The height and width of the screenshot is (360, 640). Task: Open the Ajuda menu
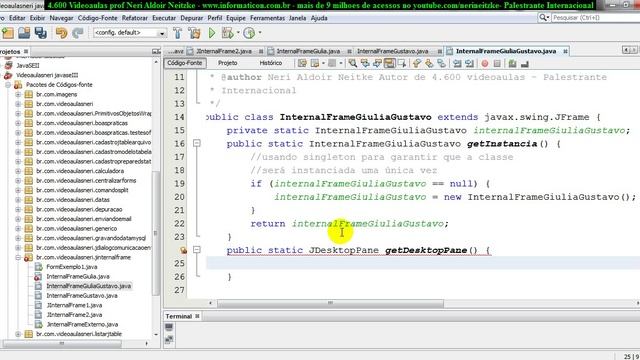click(x=319, y=18)
